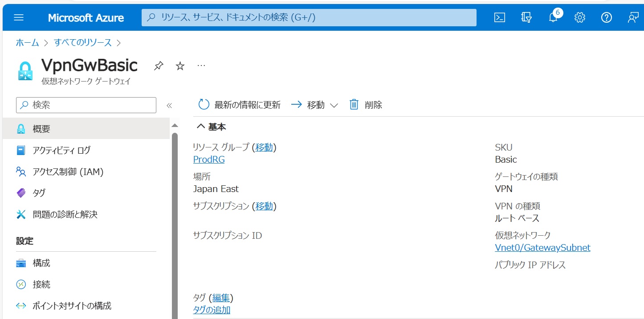Click 移動 link beside リソース グループ
Screen dimensions: 644x319
[x=264, y=147]
